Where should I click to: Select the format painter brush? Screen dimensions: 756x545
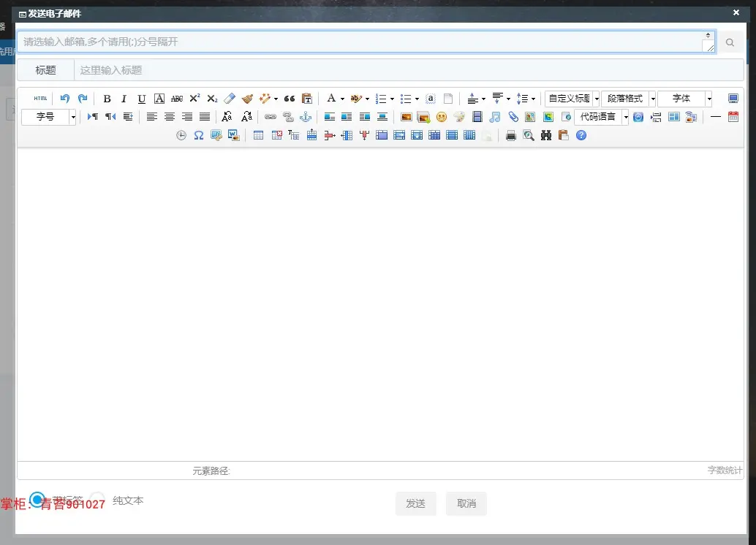tap(247, 99)
